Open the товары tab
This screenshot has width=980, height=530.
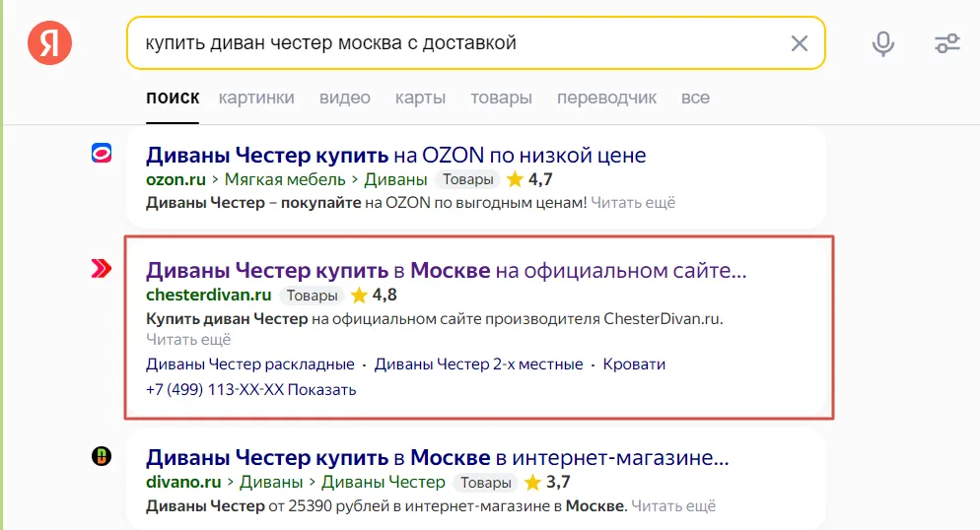[x=501, y=99]
